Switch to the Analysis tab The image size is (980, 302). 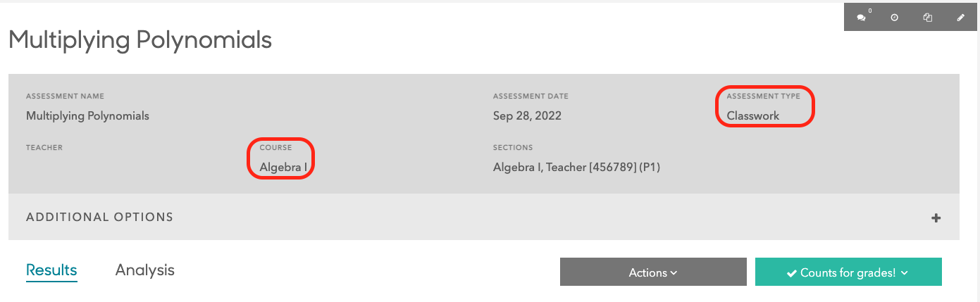point(145,270)
